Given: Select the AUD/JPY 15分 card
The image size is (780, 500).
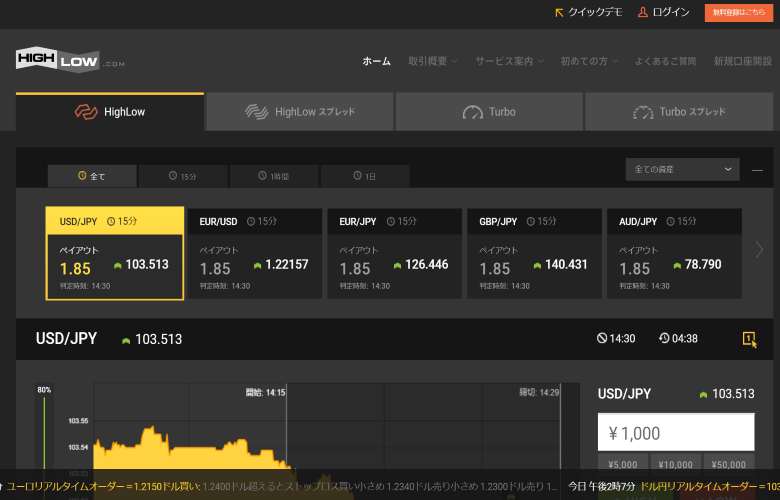Looking at the screenshot, I should point(674,254).
